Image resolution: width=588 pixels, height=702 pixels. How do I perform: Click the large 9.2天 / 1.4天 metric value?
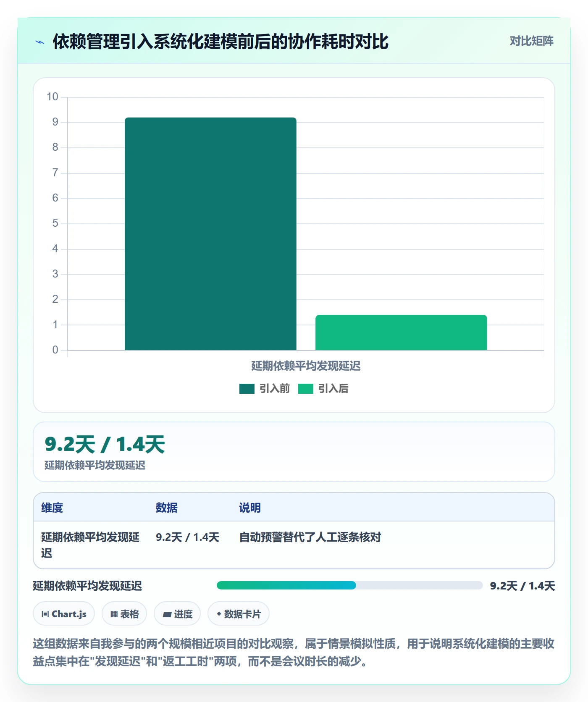105,444
